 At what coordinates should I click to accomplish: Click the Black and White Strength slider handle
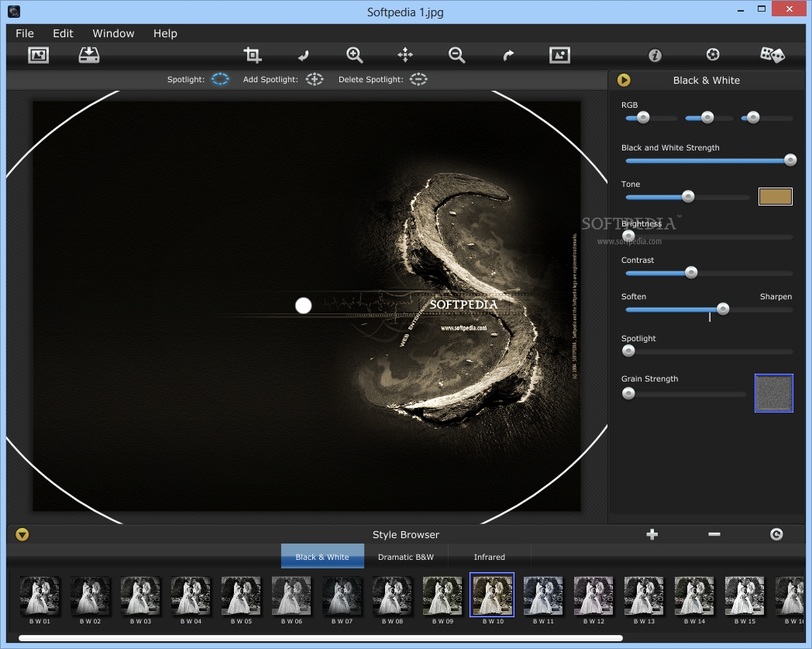pyautogui.click(x=790, y=161)
